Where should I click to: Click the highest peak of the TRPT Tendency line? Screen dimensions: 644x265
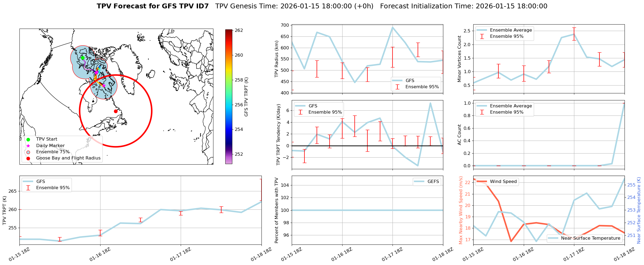click(430, 103)
